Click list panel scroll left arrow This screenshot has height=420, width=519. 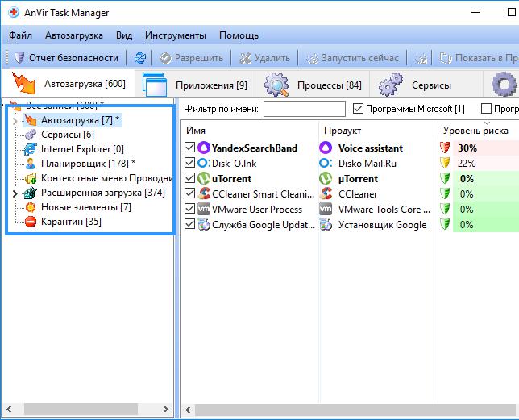point(188,410)
